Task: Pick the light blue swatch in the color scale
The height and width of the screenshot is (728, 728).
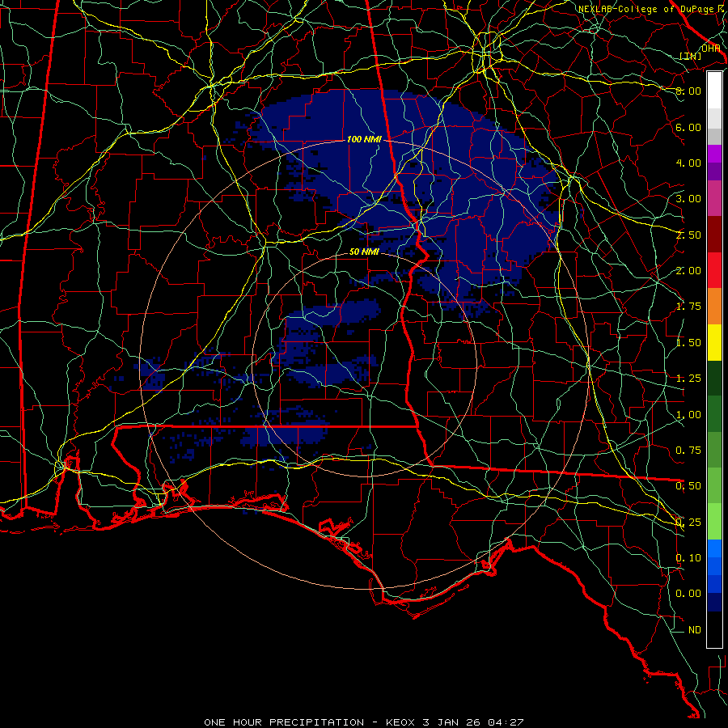Action: click(x=714, y=548)
